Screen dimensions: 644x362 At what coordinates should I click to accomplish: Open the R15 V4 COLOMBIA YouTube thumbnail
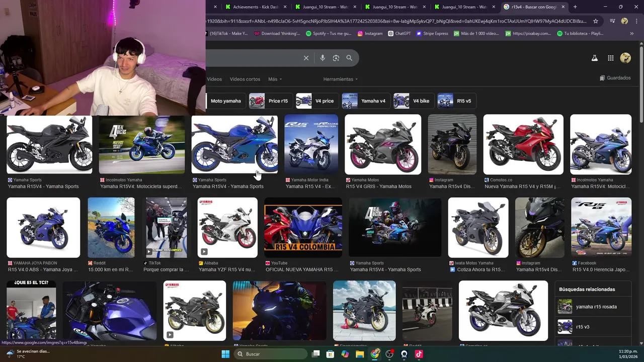[x=303, y=227]
